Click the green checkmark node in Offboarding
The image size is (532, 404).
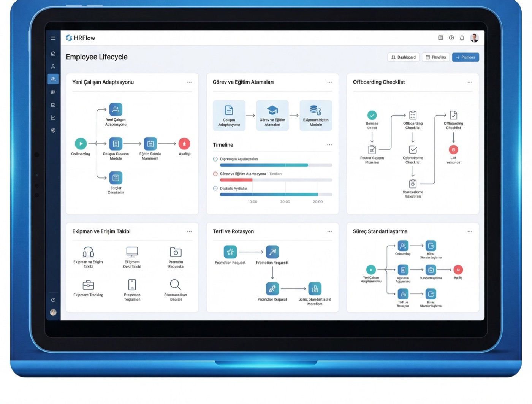[x=372, y=115]
